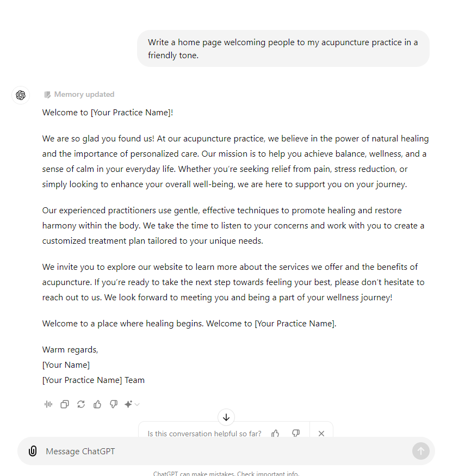Image resolution: width=465 pixels, height=476 pixels.
Task: Jump to bottom with the down-arrow button
Action: click(x=226, y=417)
